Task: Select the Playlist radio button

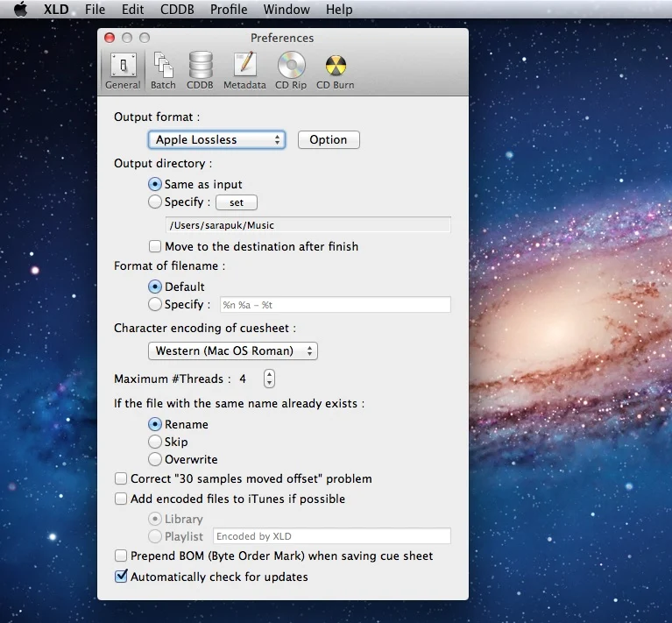Action: (x=155, y=536)
